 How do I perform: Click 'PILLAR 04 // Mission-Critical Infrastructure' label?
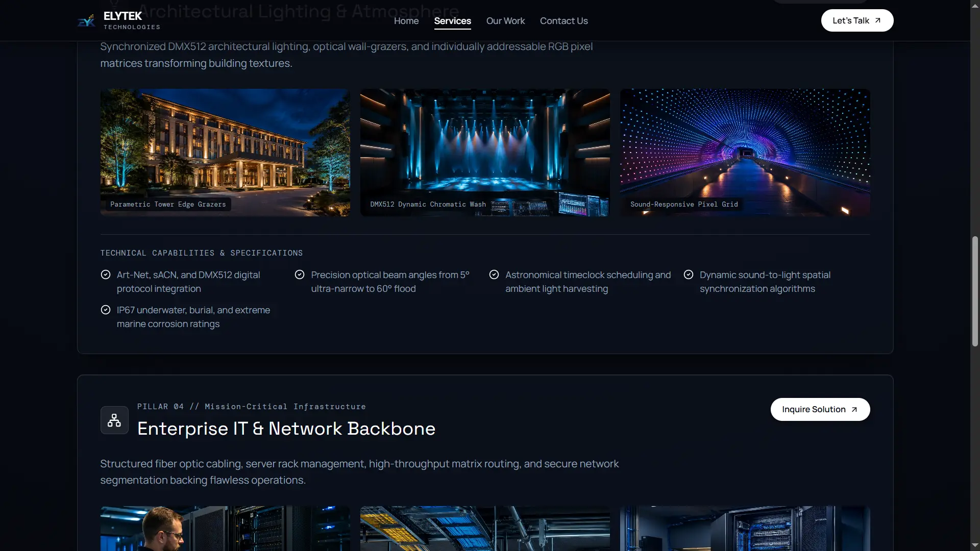pyautogui.click(x=251, y=407)
